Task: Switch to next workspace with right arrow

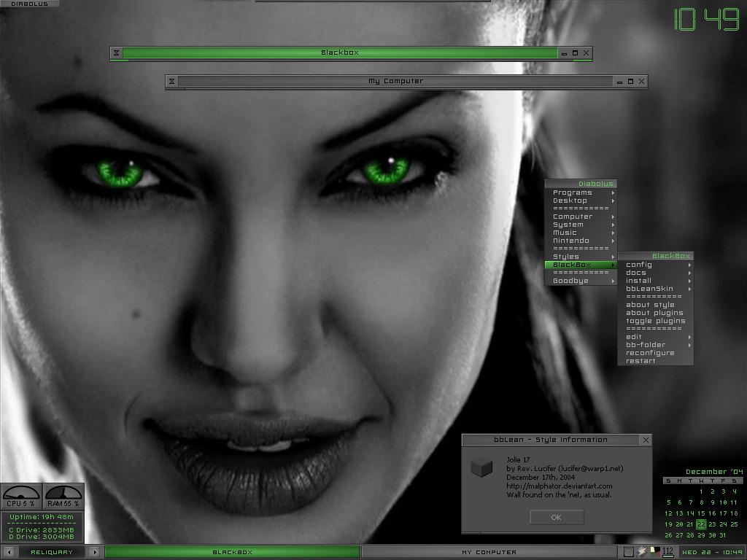Action: pyautogui.click(x=95, y=552)
